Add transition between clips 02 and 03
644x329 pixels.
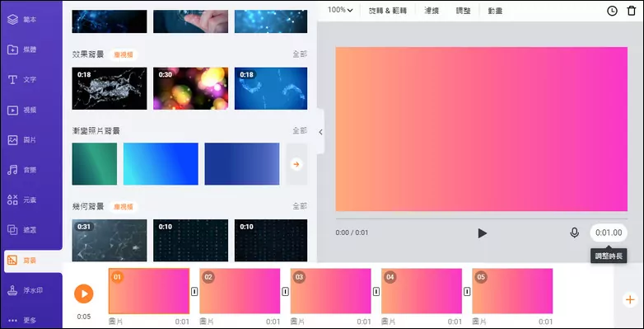click(286, 291)
